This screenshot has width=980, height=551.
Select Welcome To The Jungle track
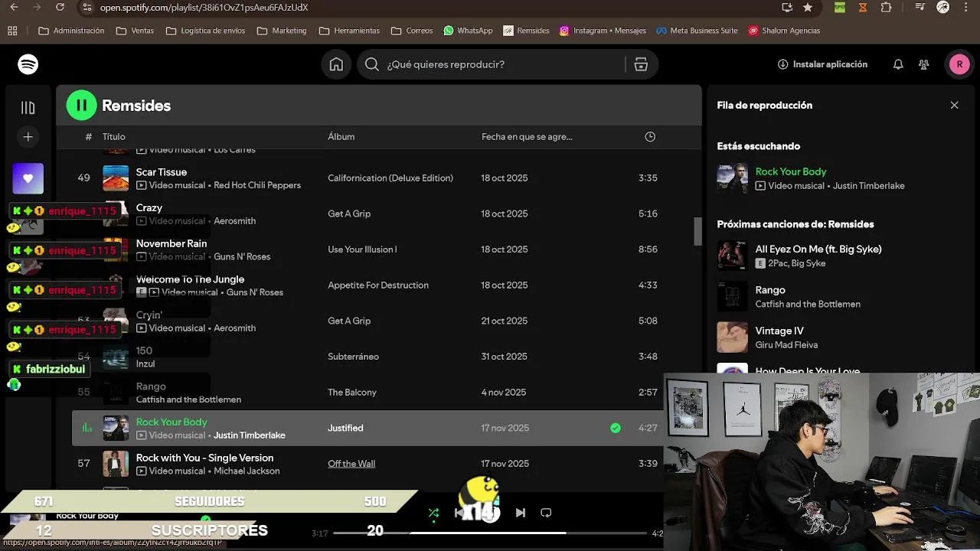tap(191, 279)
